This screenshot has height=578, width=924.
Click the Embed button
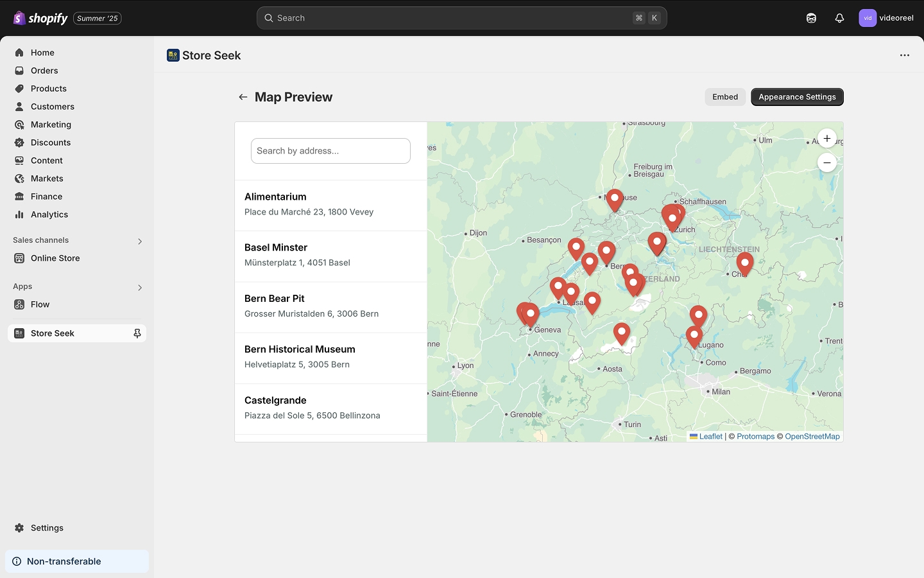(x=725, y=96)
